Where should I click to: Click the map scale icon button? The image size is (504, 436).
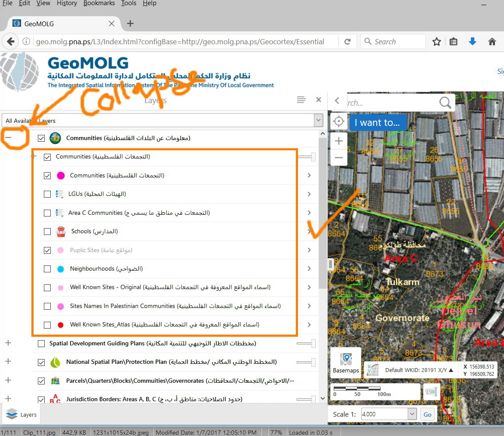431,392
